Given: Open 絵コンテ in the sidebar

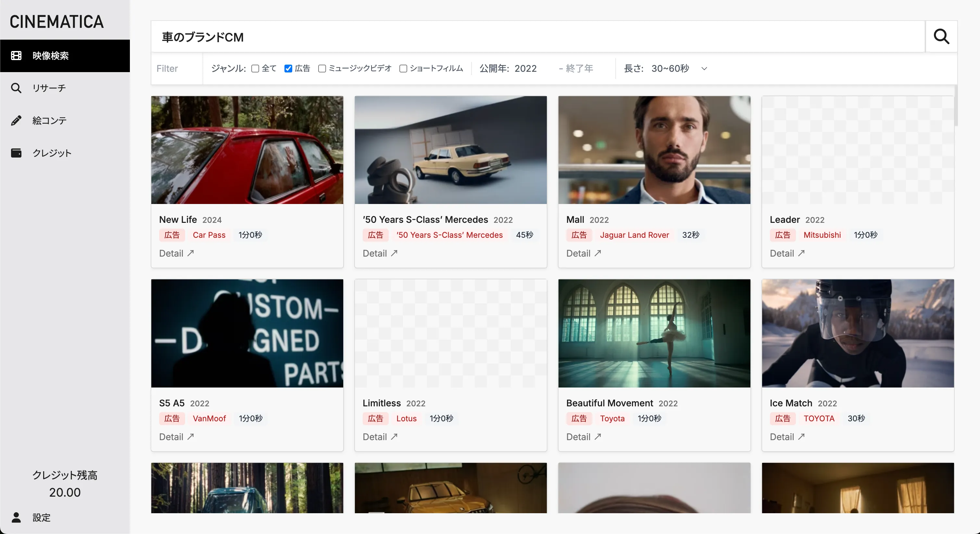Looking at the screenshot, I should click(65, 120).
